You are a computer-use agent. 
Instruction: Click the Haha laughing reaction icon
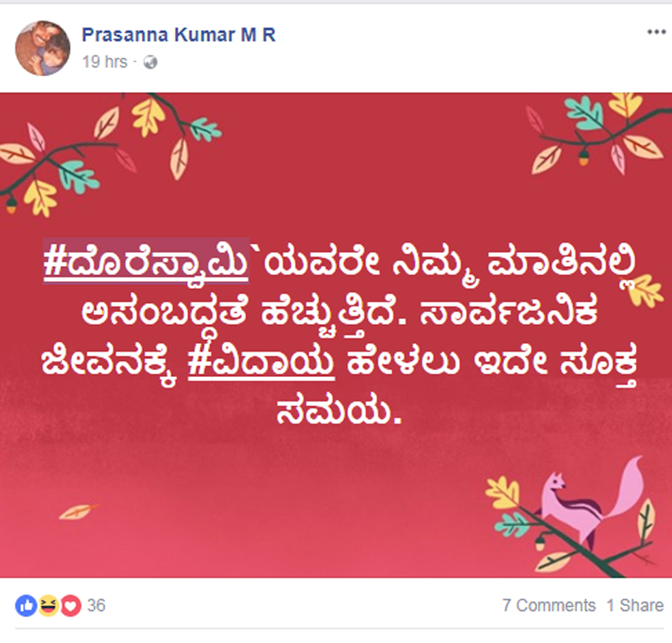point(49,606)
